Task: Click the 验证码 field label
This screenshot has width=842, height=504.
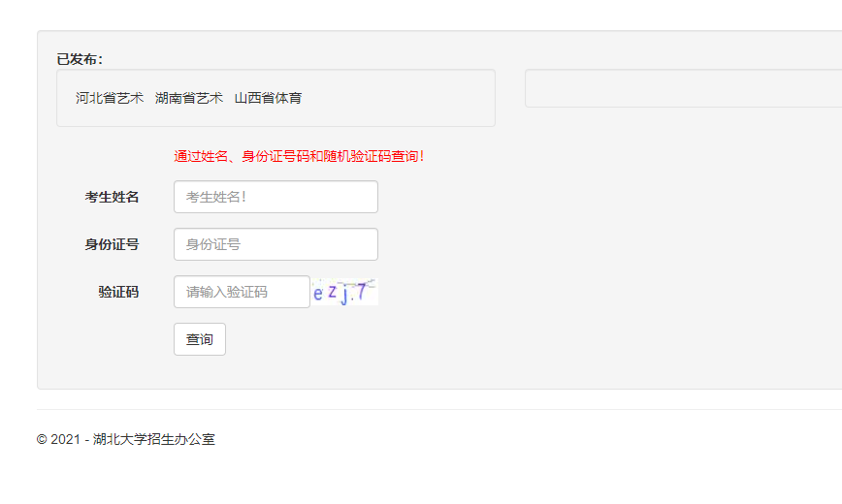Action: tap(118, 292)
